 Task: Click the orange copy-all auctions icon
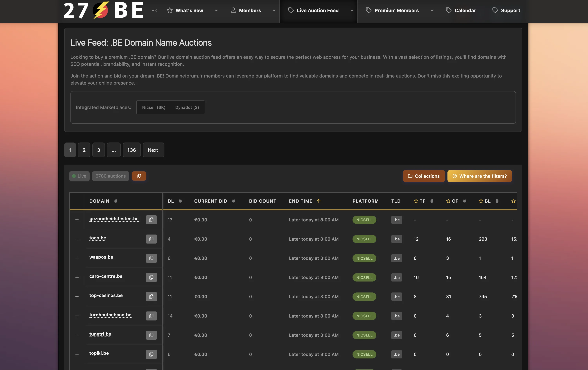click(139, 176)
